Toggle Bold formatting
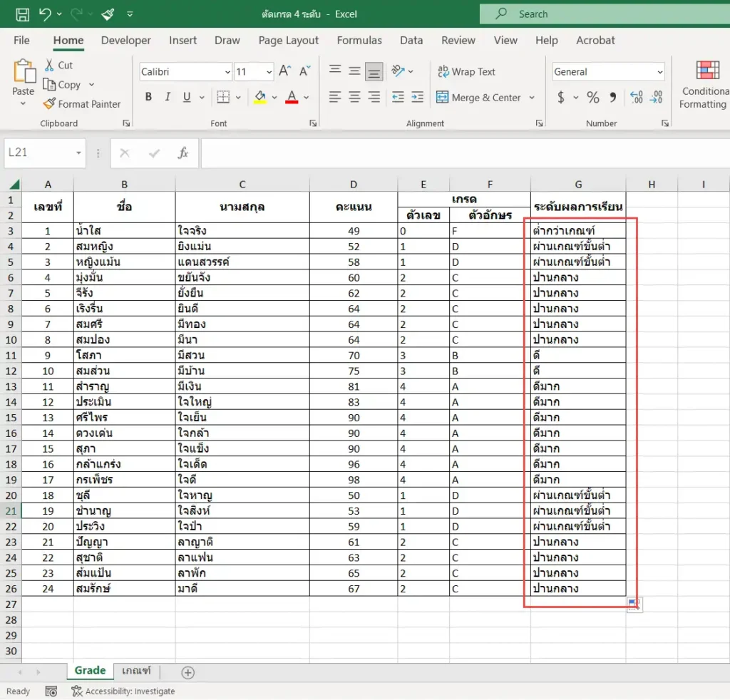Screen dimensions: 730x700 tap(148, 97)
